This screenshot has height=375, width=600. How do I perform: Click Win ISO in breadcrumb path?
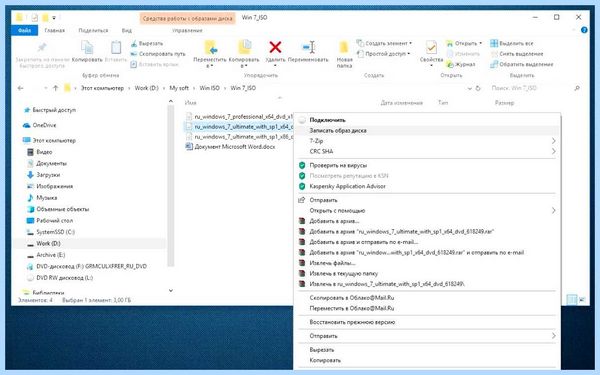[x=210, y=88]
